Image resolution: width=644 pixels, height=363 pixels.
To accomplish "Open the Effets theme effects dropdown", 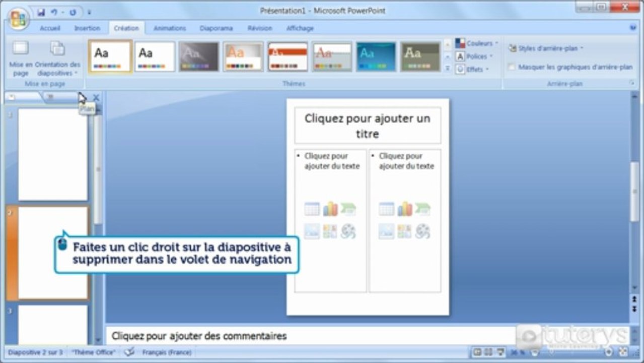I will [x=472, y=70].
